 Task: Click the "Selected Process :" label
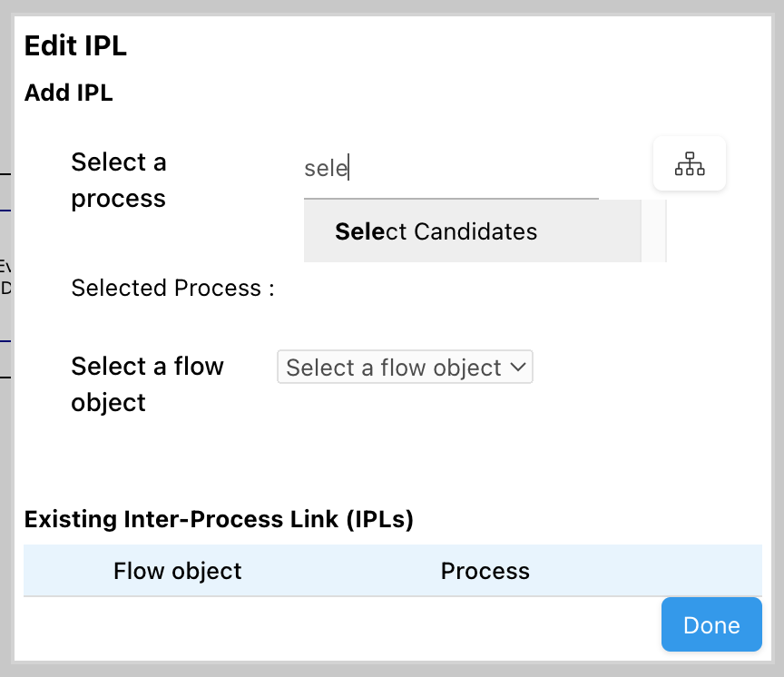172,289
